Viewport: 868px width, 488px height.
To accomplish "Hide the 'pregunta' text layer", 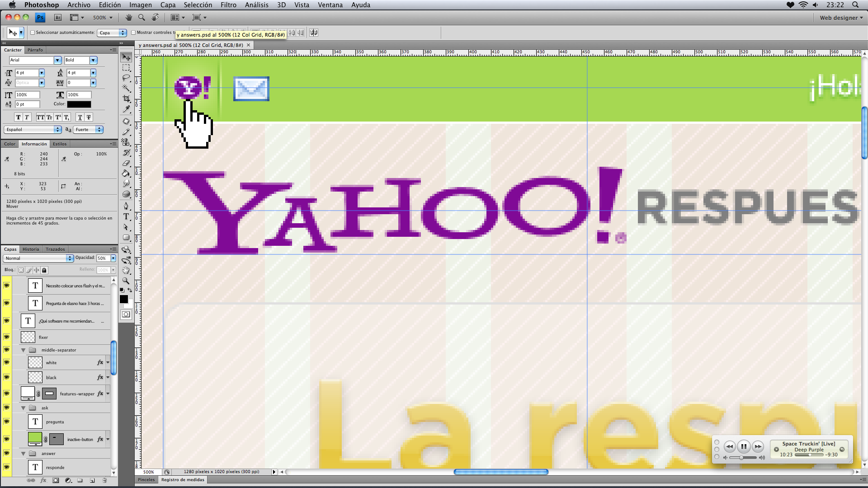I will click(6, 422).
